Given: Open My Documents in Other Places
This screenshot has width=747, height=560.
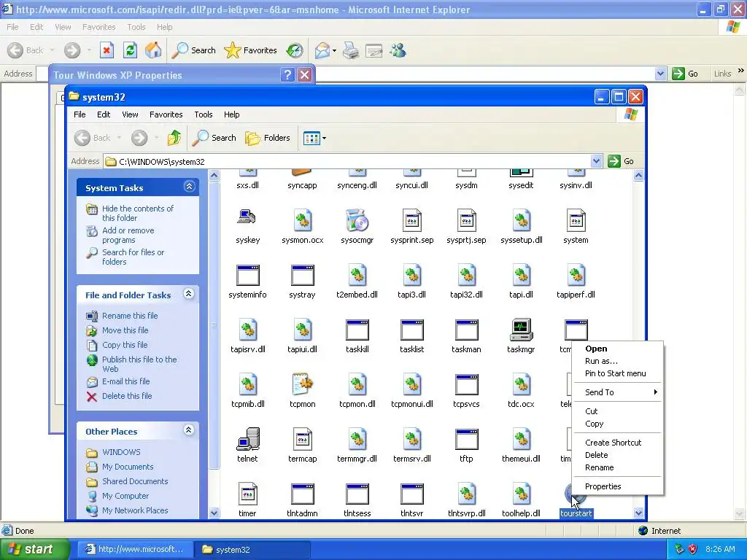Looking at the screenshot, I should click(x=128, y=467).
